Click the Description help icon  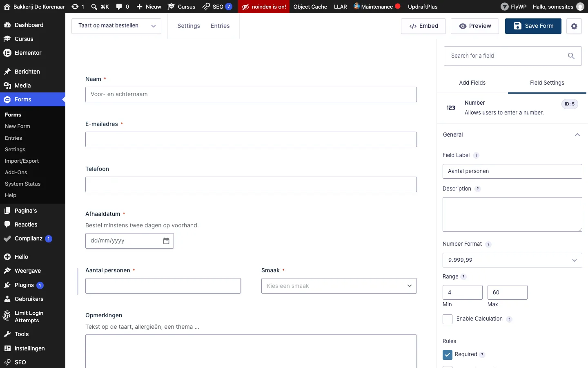point(478,189)
